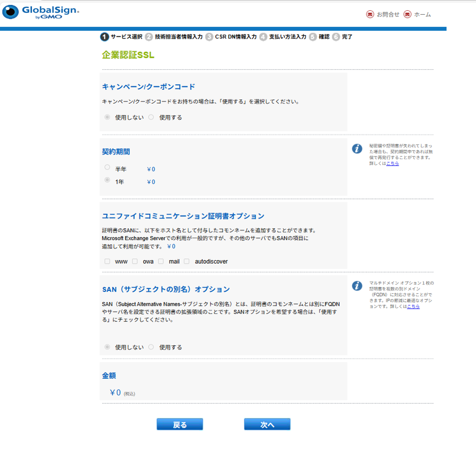This screenshot has height=449, width=476.
Task: Click info icon beside 契約期間 section
Action: pyautogui.click(x=357, y=149)
